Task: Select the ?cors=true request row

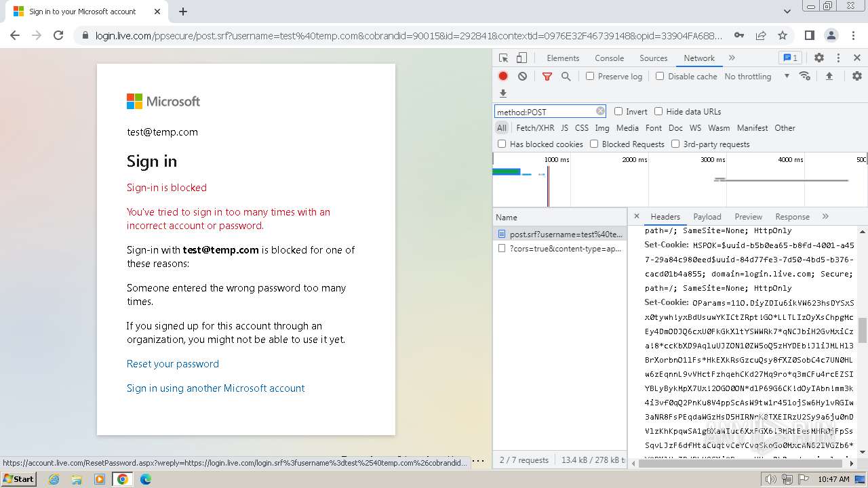Action: 559,249
